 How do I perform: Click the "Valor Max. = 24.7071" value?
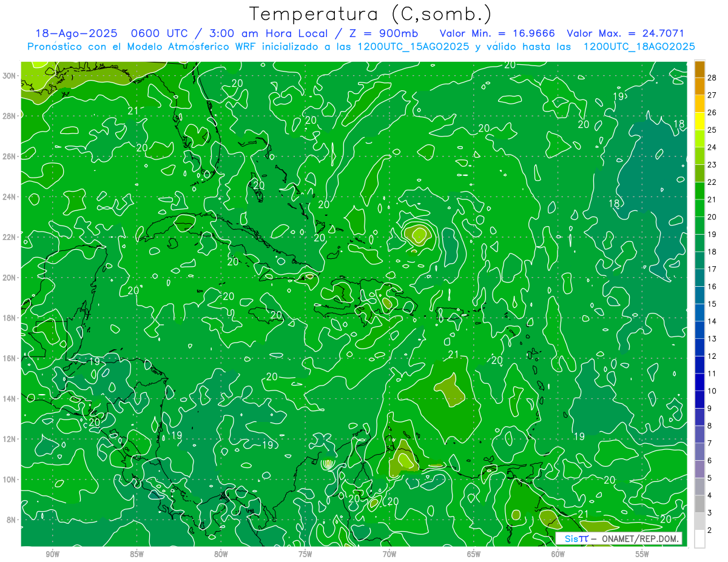pyautogui.click(x=625, y=34)
